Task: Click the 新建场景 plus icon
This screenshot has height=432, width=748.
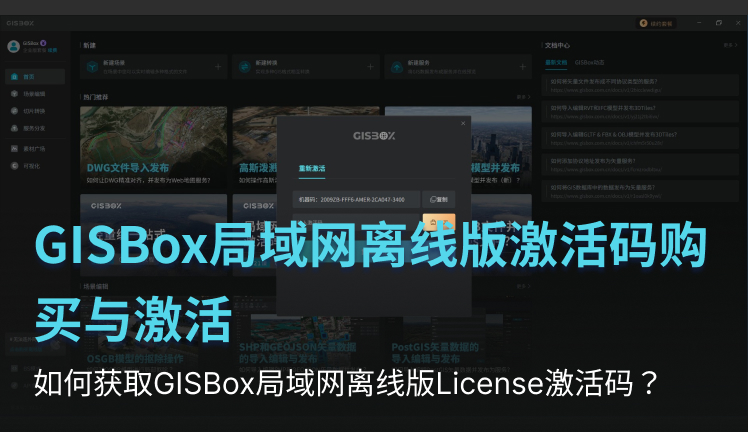Action: point(218,67)
